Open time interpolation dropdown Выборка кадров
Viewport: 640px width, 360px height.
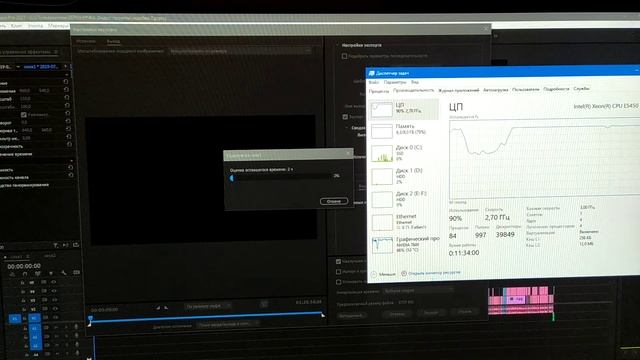point(418,291)
